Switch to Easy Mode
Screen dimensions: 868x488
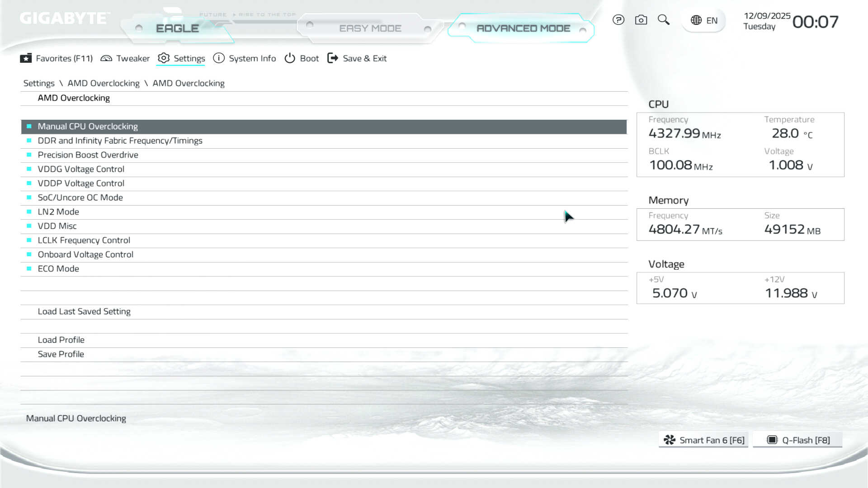370,28
